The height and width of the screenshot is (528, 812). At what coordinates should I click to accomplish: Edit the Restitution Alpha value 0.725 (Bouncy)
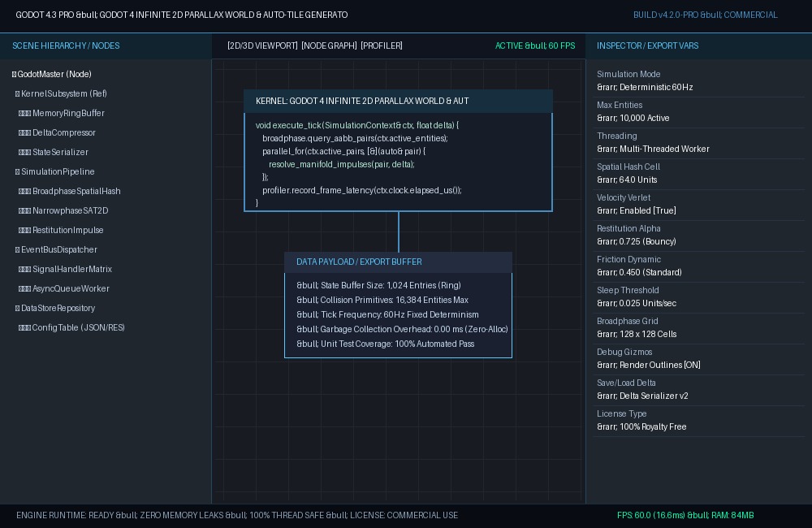pos(637,241)
